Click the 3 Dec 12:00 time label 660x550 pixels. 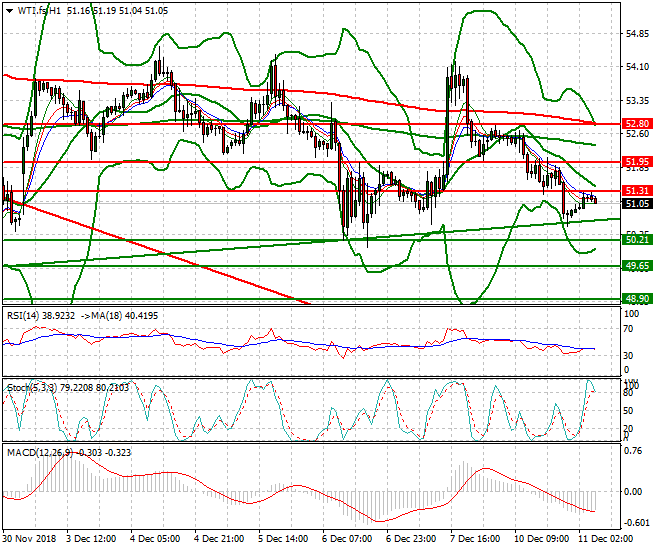tap(92, 539)
